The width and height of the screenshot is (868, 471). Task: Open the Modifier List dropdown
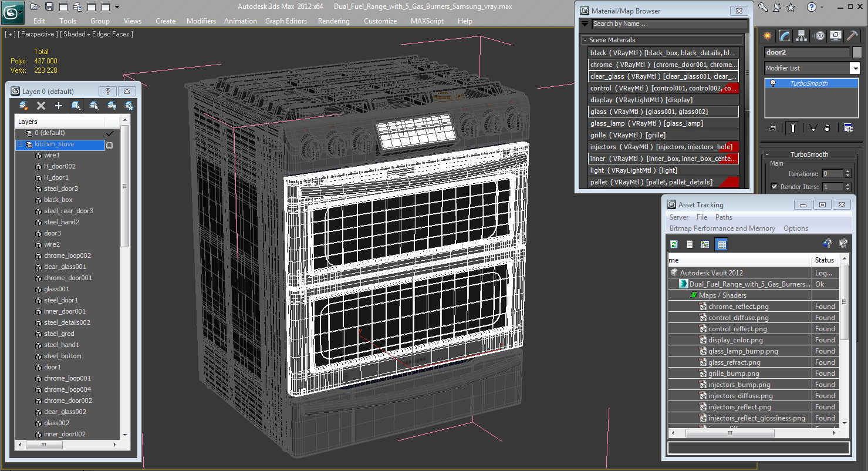pos(855,68)
